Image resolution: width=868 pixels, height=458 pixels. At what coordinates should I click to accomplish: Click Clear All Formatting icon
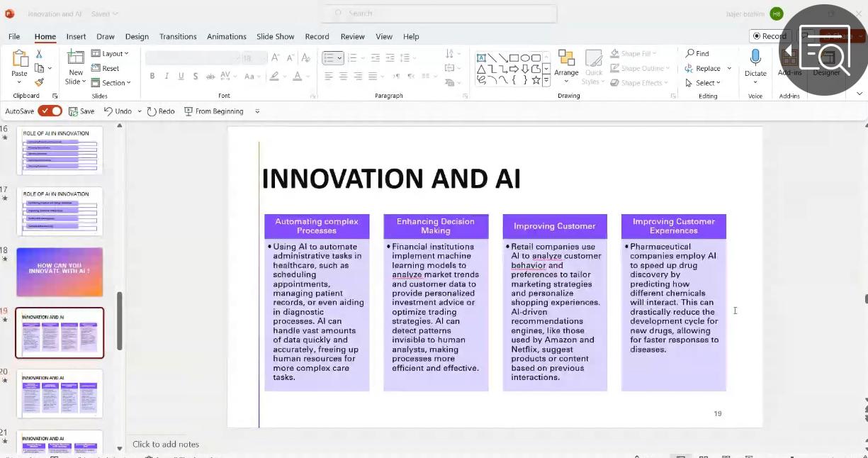[305, 57]
